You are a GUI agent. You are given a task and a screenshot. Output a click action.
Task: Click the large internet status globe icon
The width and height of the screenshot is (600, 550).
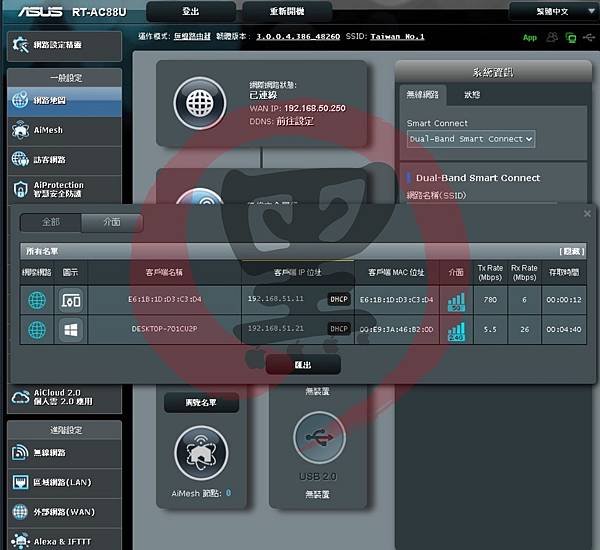(200, 103)
